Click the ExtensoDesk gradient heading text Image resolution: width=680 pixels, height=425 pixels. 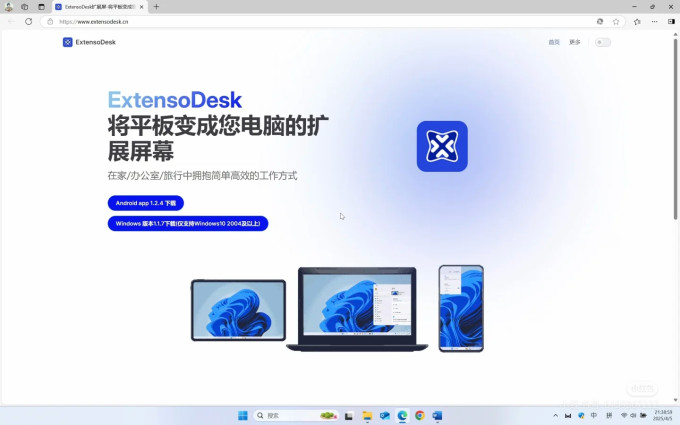click(175, 100)
